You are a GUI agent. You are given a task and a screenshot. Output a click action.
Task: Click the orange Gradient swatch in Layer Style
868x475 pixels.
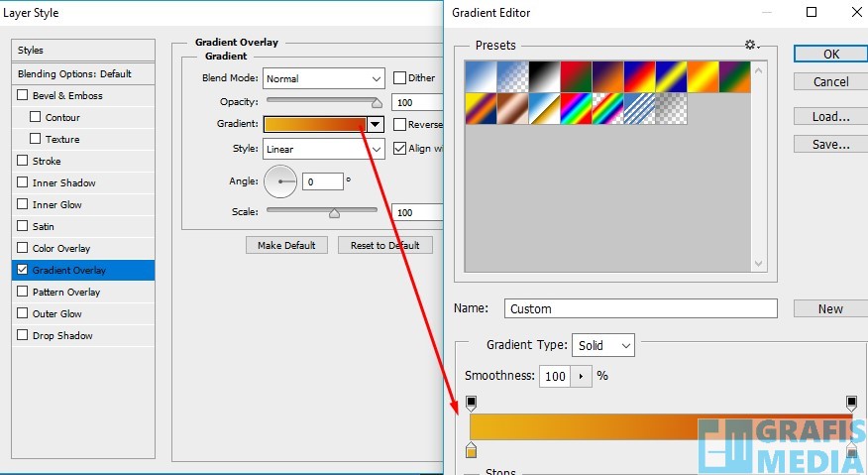click(315, 124)
